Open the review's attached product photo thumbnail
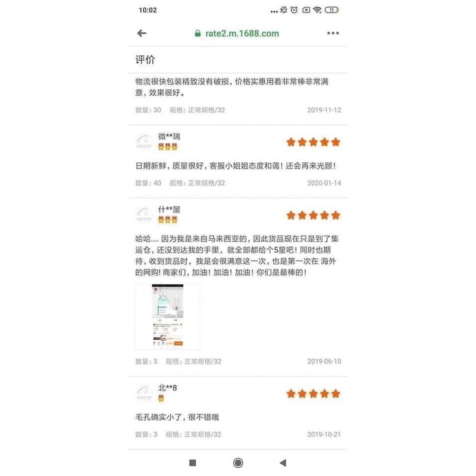This screenshot has height=476, width=476. tap(168, 317)
